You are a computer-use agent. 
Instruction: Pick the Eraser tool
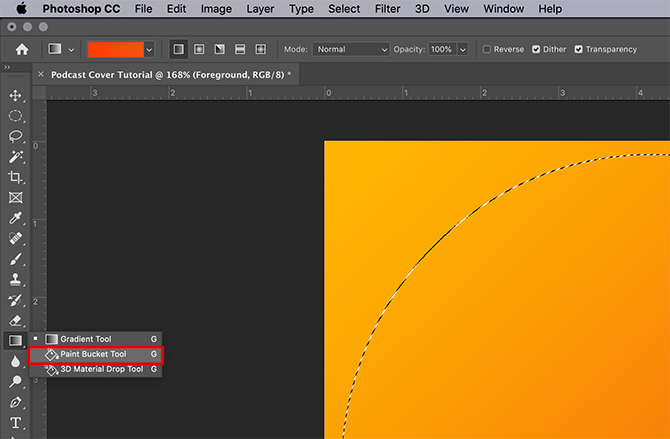(x=15, y=320)
